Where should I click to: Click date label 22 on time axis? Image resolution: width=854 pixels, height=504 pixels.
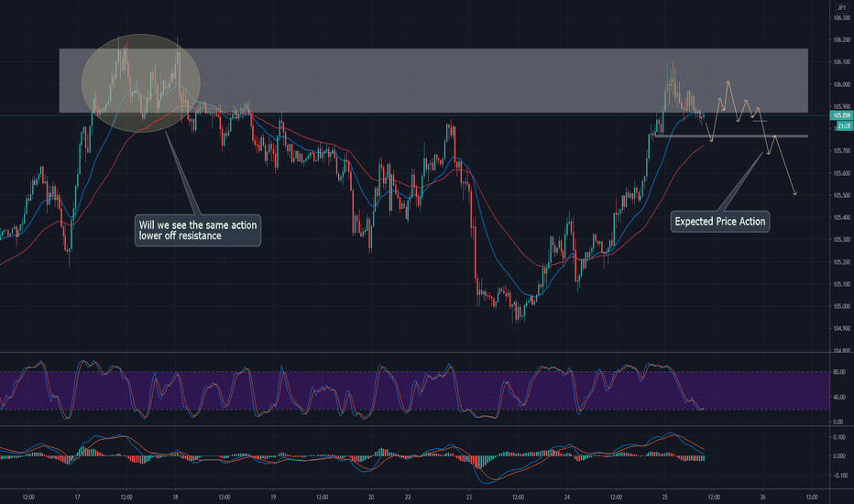(408, 497)
